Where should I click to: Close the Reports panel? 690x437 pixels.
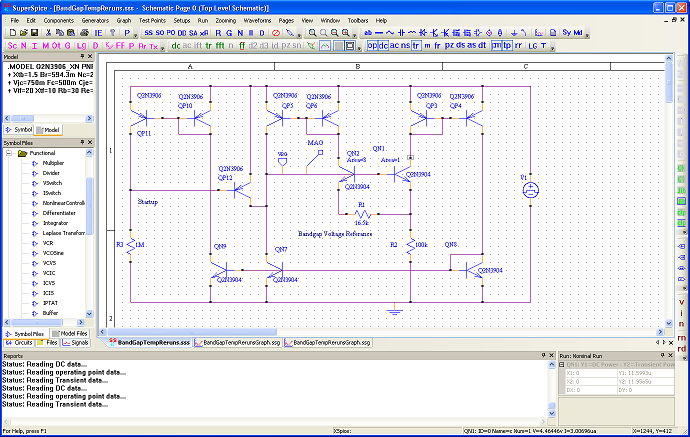(551, 355)
